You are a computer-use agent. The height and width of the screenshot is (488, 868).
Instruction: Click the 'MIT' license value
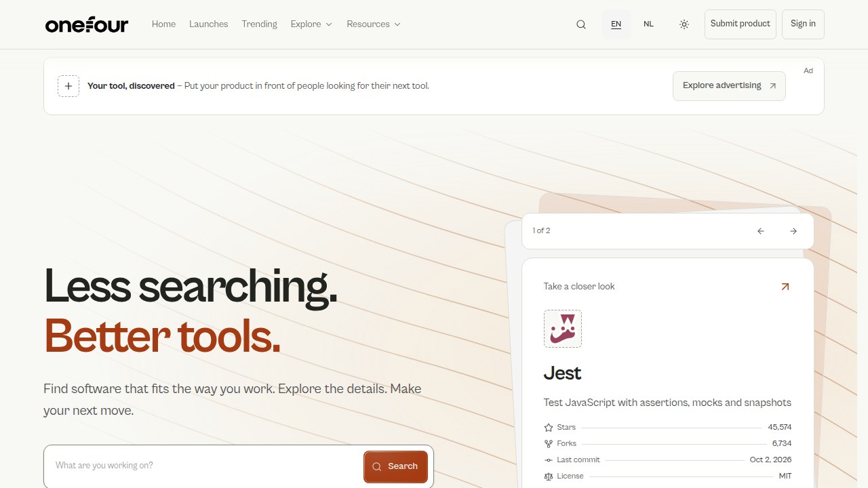tap(785, 476)
